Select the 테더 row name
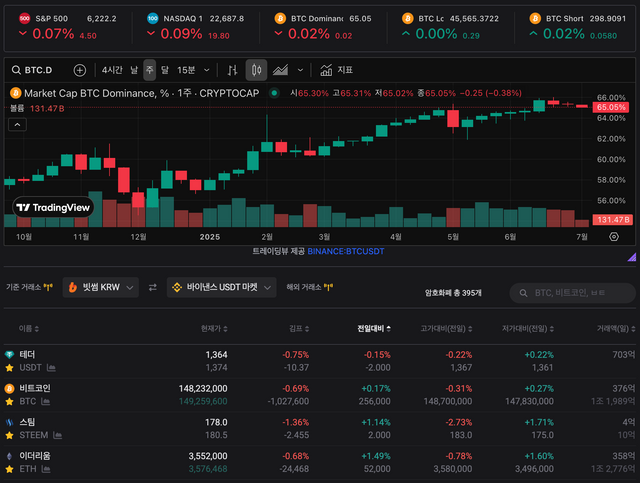Screen dimensions: 640x483 [27, 354]
